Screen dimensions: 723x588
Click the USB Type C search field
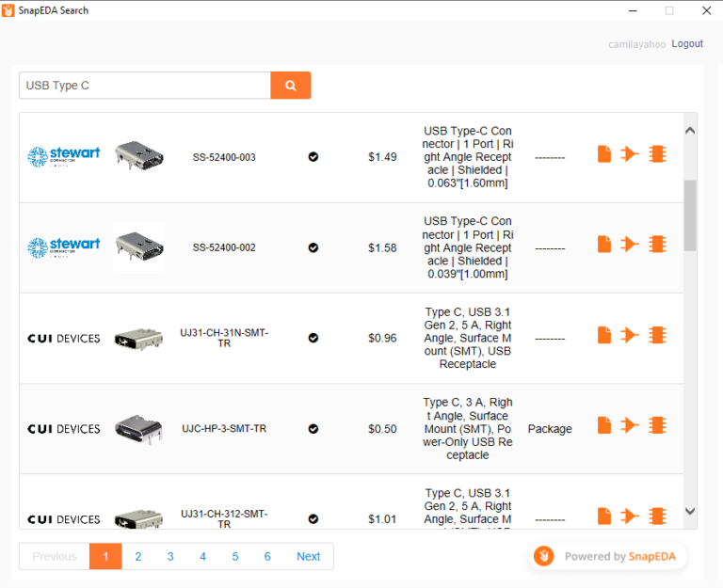pyautogui.click(x=145, y=86)
